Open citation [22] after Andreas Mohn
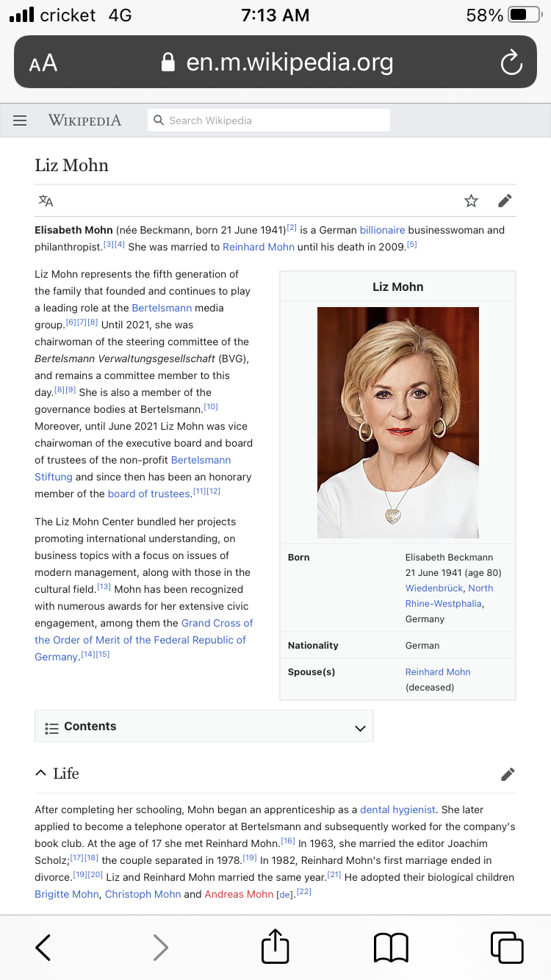Screen dimensions: 551x980 tap(304, 891)
